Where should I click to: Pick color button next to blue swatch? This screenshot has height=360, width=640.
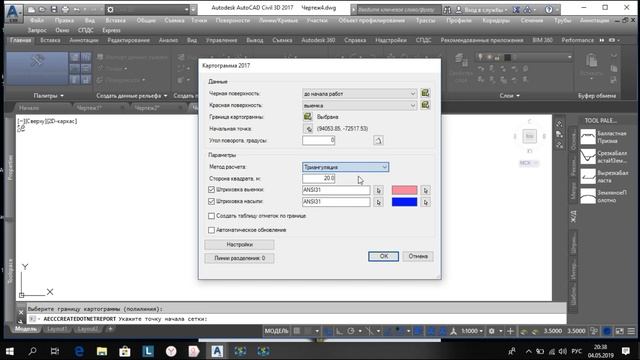click(x=425, y=202)
